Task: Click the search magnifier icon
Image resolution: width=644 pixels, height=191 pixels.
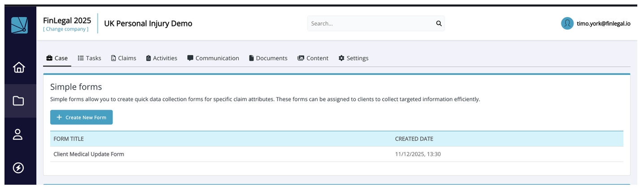Action: pyautogui.click(x=439, y=24)
